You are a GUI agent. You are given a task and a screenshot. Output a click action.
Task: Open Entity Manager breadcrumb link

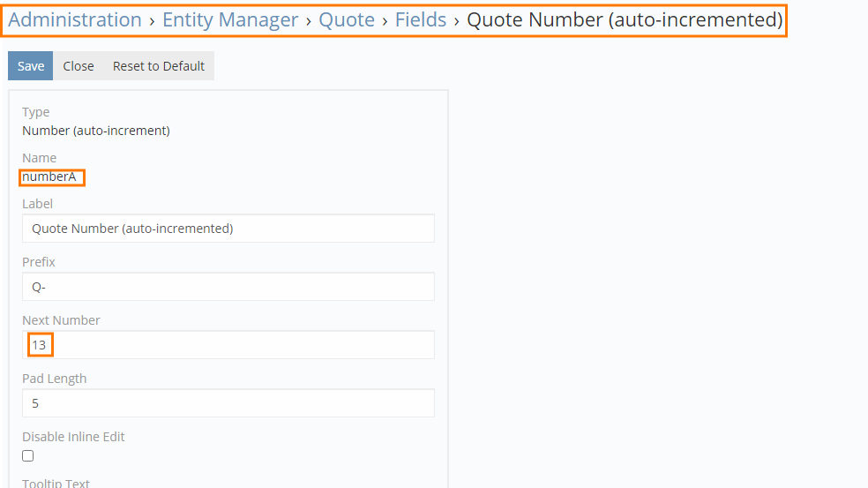(x=230, y=20)
